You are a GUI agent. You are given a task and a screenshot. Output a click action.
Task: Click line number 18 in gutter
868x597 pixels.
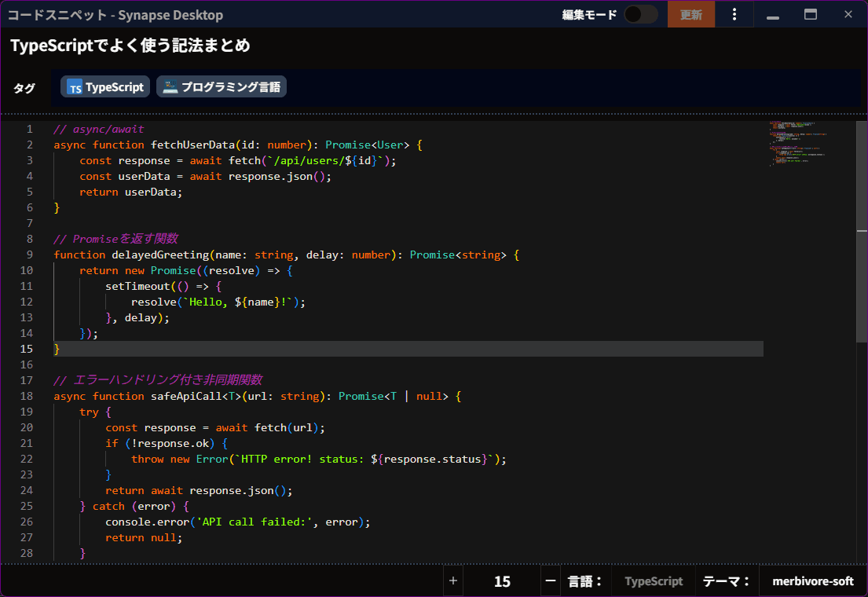27,396
